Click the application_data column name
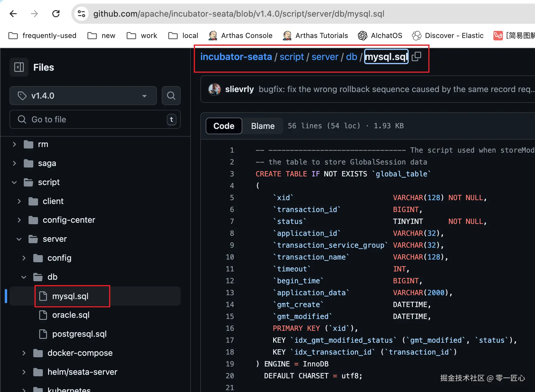The width and height of the screenshot is (535, 392). pyautogui.click(x=311, y=293)
